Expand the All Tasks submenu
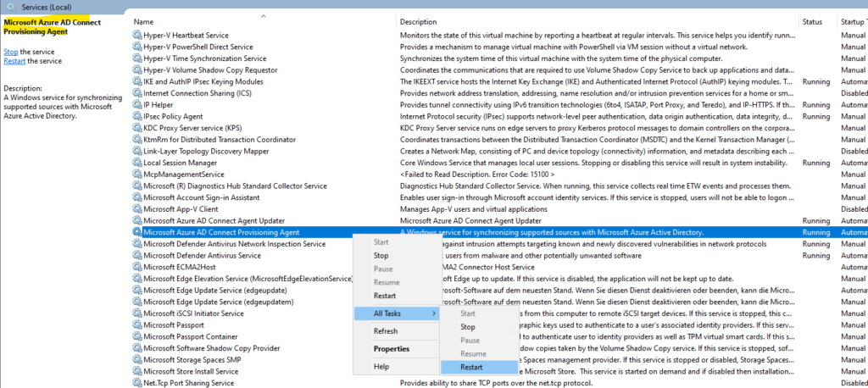Viewport: 868px width, 388px height. click(396, 313)
